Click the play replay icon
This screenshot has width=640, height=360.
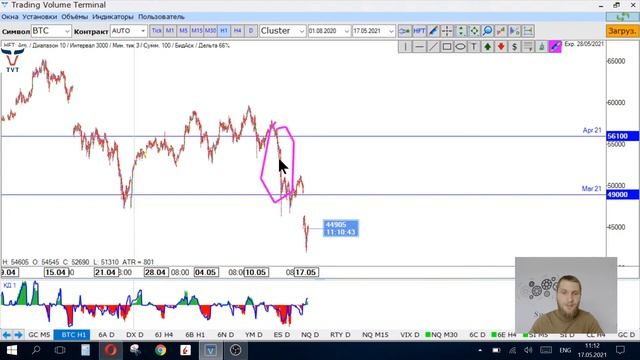[x=514, y=31]
